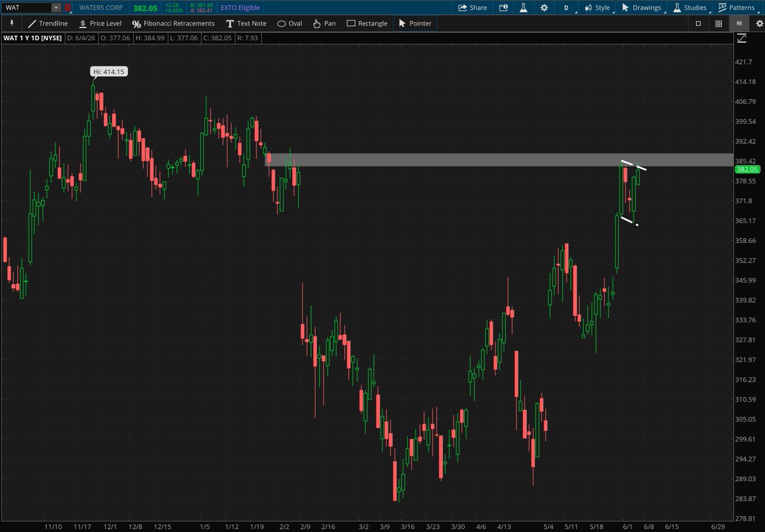765x532 pixels.
Task: Open chart settings gear in top bar
Action: point(544,8)
